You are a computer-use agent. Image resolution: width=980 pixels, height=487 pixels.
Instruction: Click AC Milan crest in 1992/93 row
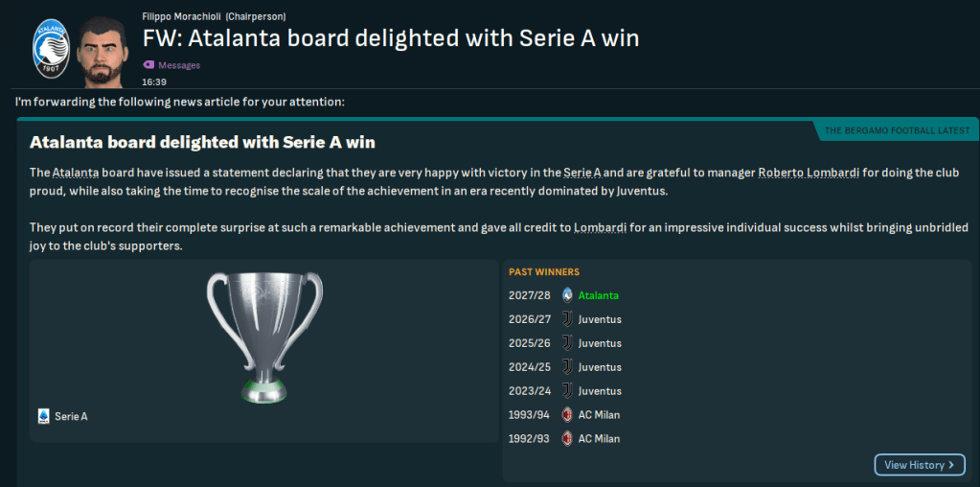tap(567, 439)
